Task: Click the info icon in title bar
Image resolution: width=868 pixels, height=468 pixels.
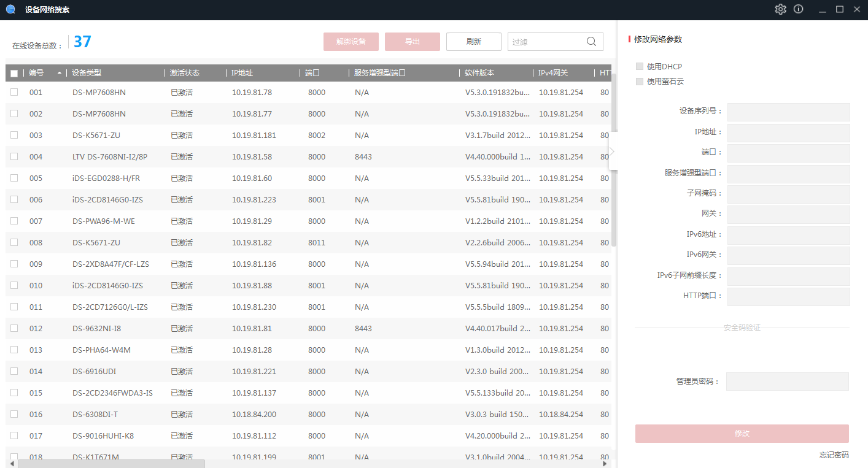Action: (799, 9)
